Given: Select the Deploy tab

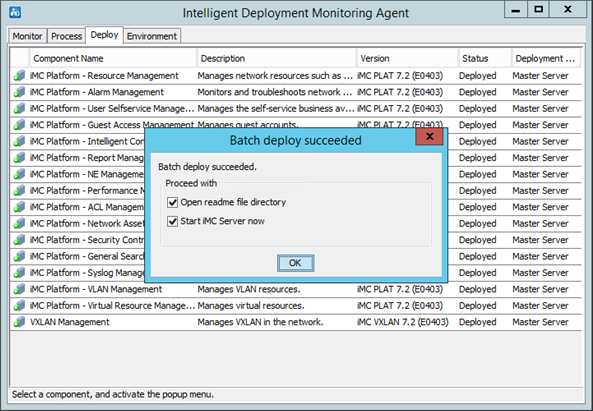Looking at the screenshot, I should pos(104,35).
